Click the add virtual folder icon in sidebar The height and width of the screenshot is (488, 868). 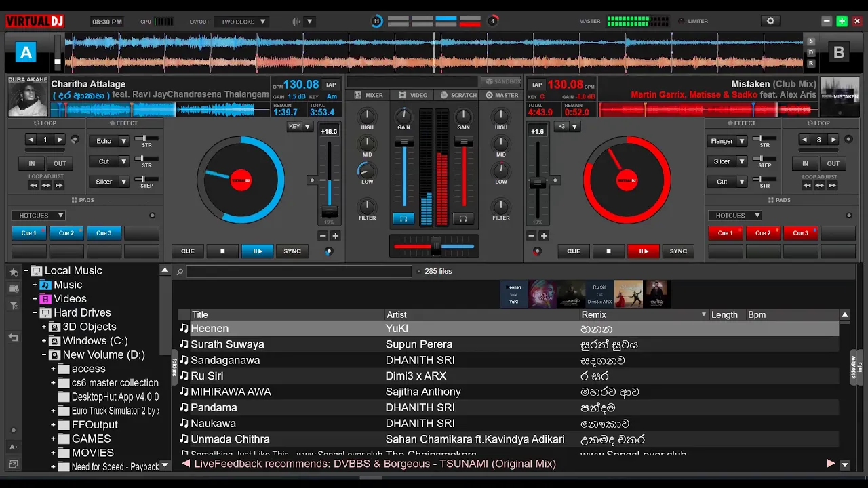(x=14, y=289)
